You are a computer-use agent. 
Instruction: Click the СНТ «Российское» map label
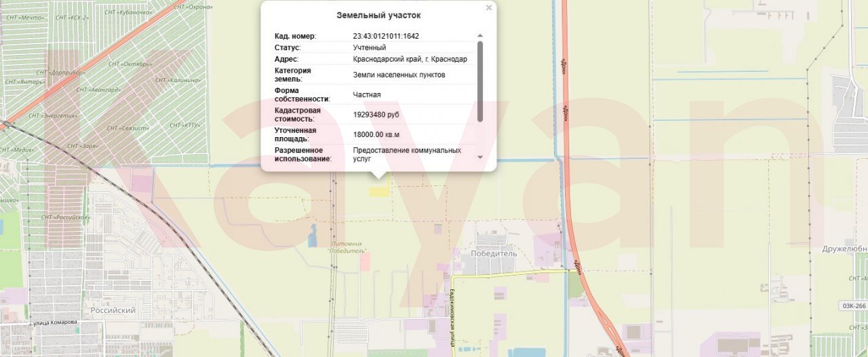pos(66,218)
